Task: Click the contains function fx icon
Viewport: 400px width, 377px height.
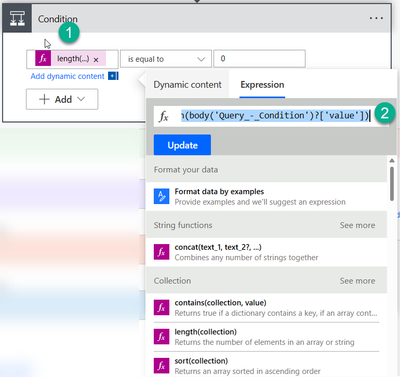Action: [x=161, y=308]
